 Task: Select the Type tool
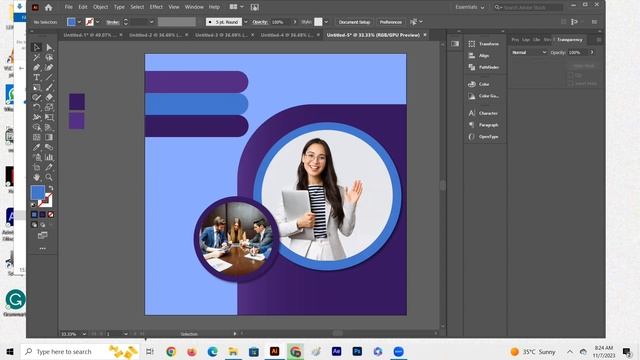(36, 77)
